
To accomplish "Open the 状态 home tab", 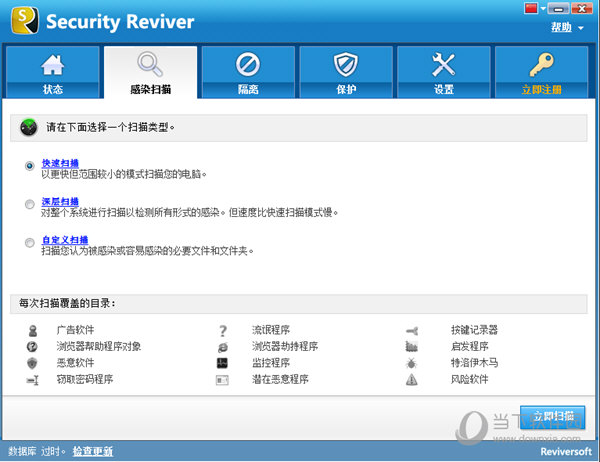I will point(53,72).
